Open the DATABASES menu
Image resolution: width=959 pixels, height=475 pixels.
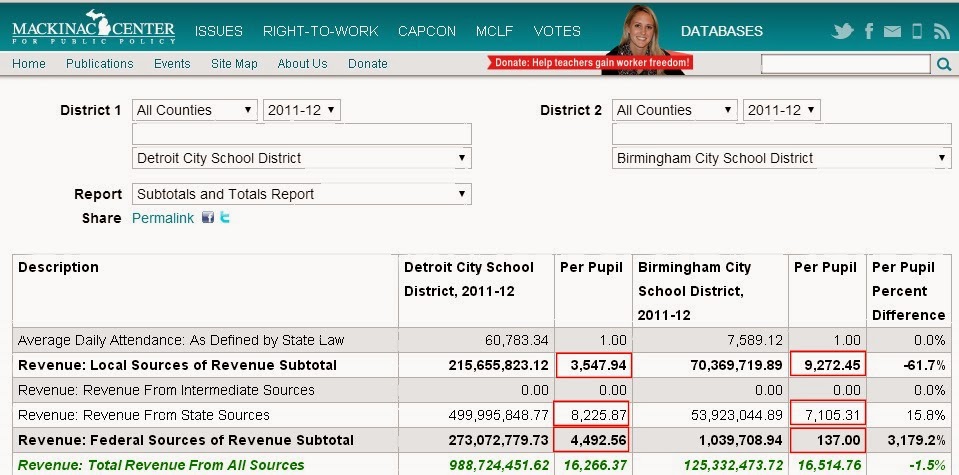(x=722, y=31)
